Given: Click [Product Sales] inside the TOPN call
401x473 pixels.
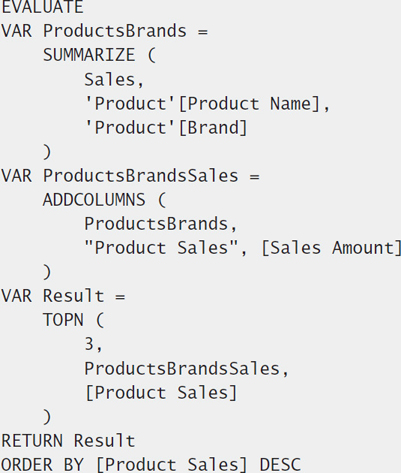Looking at the screenshot, I should coord(161,393).
